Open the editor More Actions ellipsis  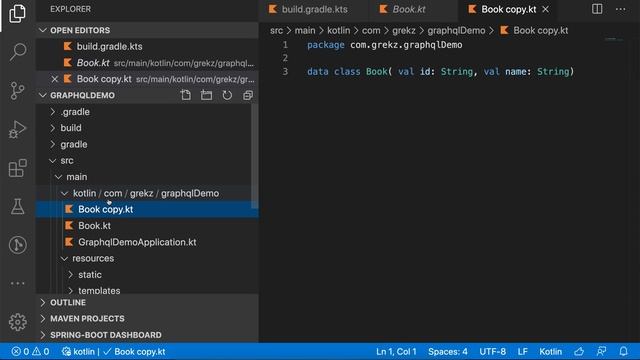click(620, 9)
